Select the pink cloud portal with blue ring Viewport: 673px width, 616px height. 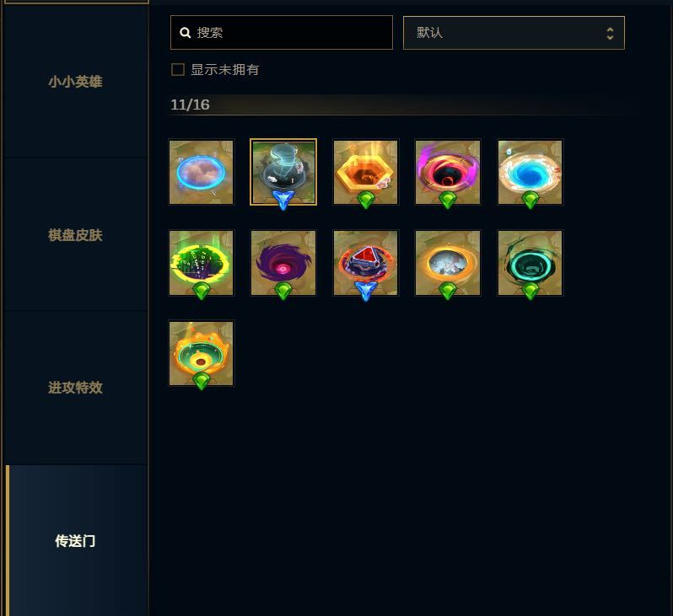[x=202, y=172]
